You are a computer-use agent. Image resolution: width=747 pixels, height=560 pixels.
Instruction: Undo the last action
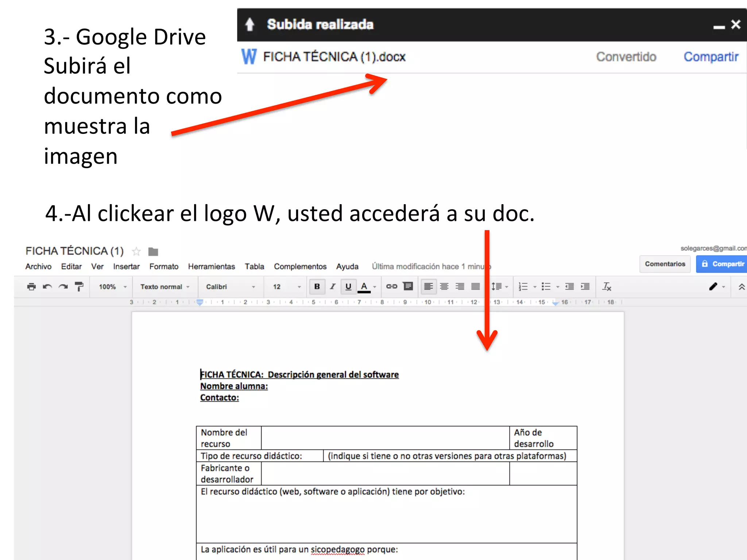click(x=47, y=287)
